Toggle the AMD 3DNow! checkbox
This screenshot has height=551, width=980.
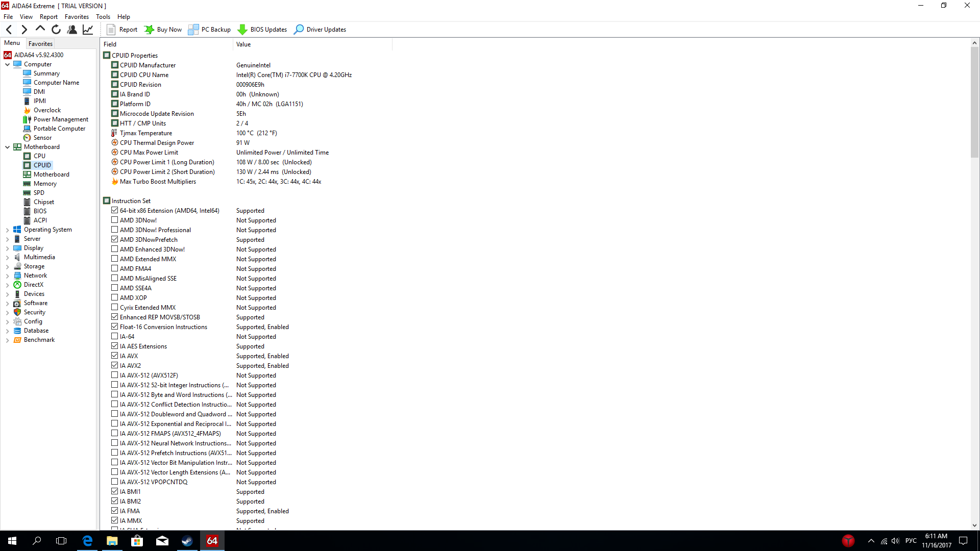click(115, 220)
